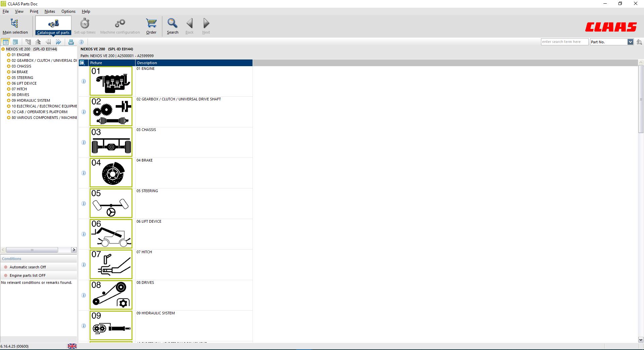This screenshot has width=644, height=350.
Task: Open the File menu
Action: 6,11
